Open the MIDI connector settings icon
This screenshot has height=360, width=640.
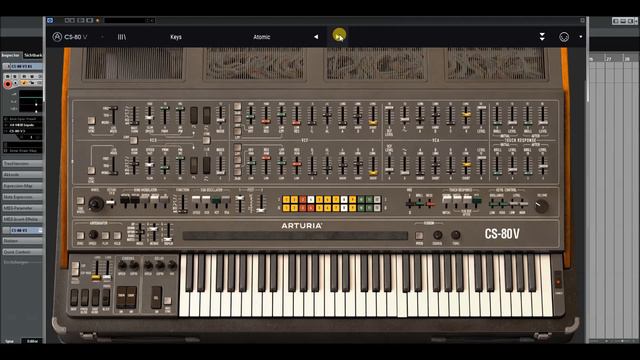[564, 37]
